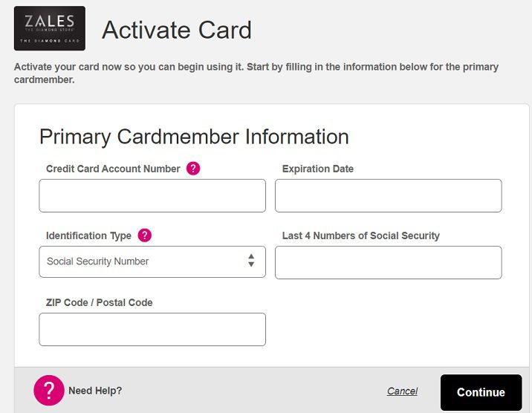
Task: Click the Expiration Date label
Action: tap(318, 169)
